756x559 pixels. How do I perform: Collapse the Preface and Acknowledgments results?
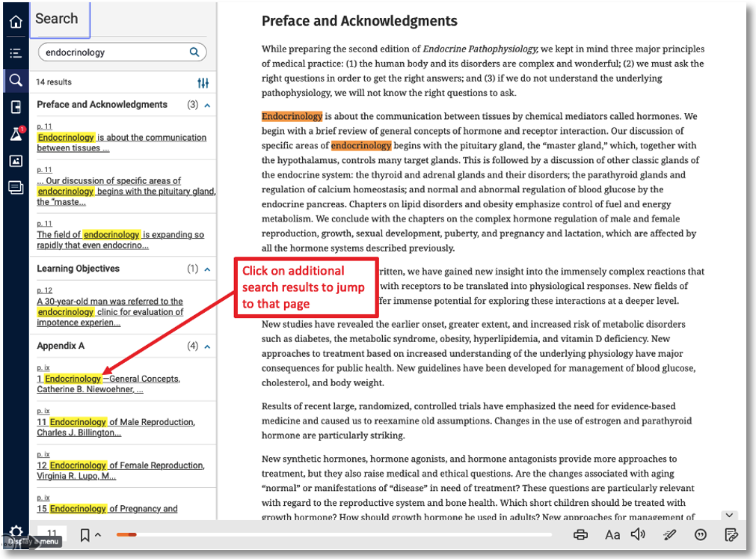pyautogui.click(x=207, y=106)
